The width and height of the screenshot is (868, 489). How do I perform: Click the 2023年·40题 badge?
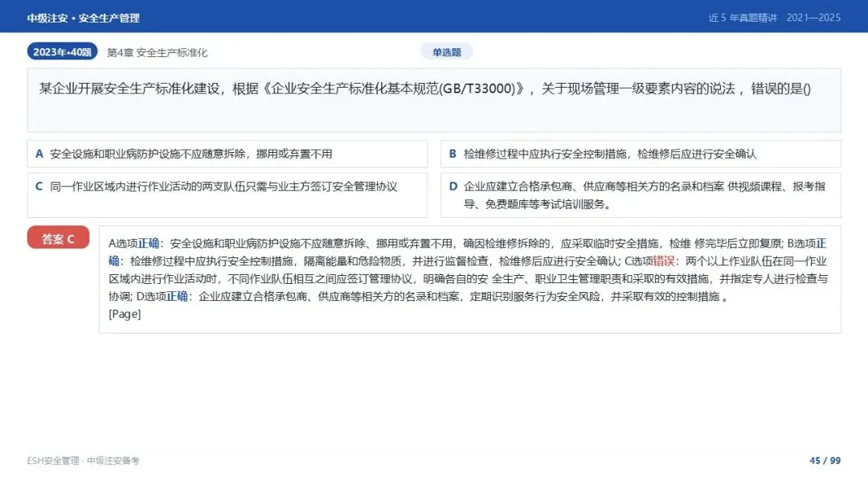(x=63, y=51)
